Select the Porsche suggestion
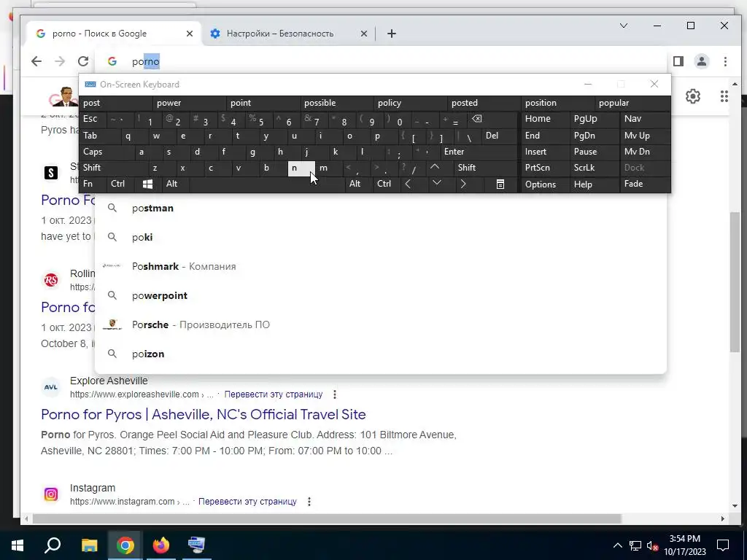This screenshot has height=560, width=747. pos(380,324)
